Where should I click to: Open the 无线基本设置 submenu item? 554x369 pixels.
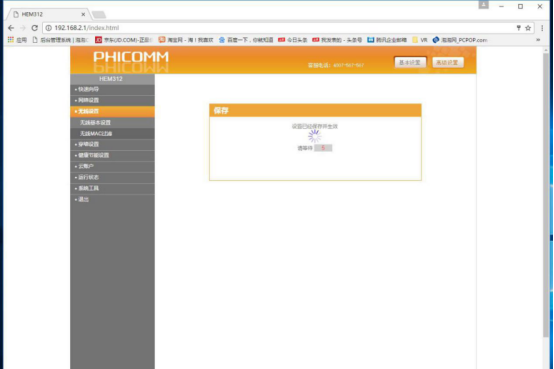click(x=112, y=123)
